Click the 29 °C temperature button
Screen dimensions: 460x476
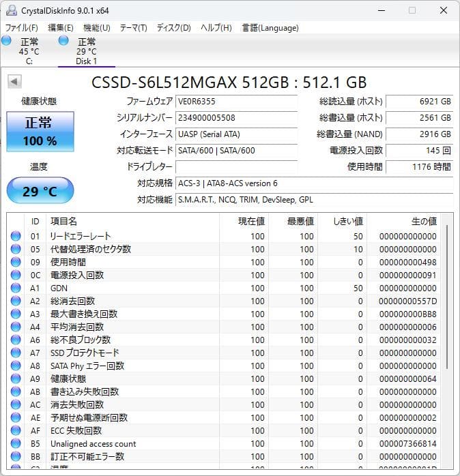tap(40, 190)
